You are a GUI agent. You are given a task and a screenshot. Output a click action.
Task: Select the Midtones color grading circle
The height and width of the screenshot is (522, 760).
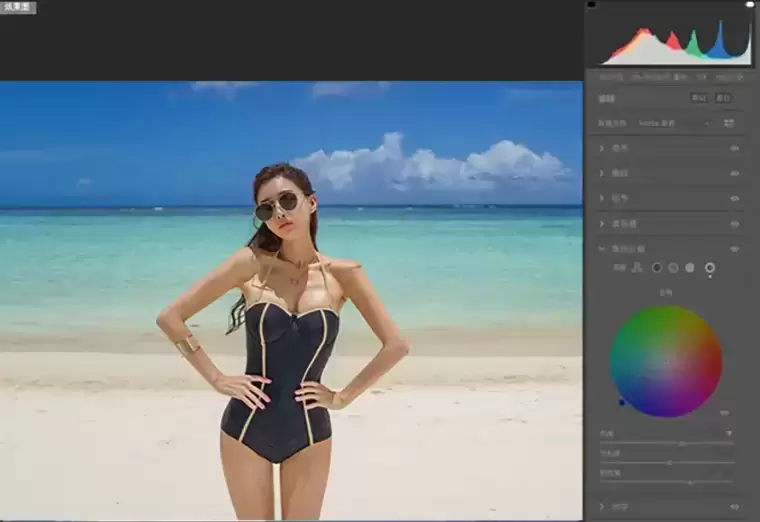(673, 268)
